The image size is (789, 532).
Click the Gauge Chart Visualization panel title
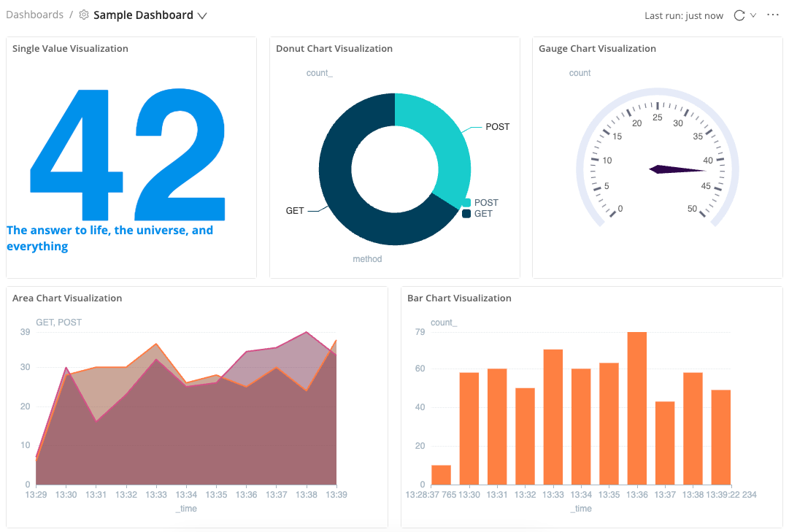point(597,48)
